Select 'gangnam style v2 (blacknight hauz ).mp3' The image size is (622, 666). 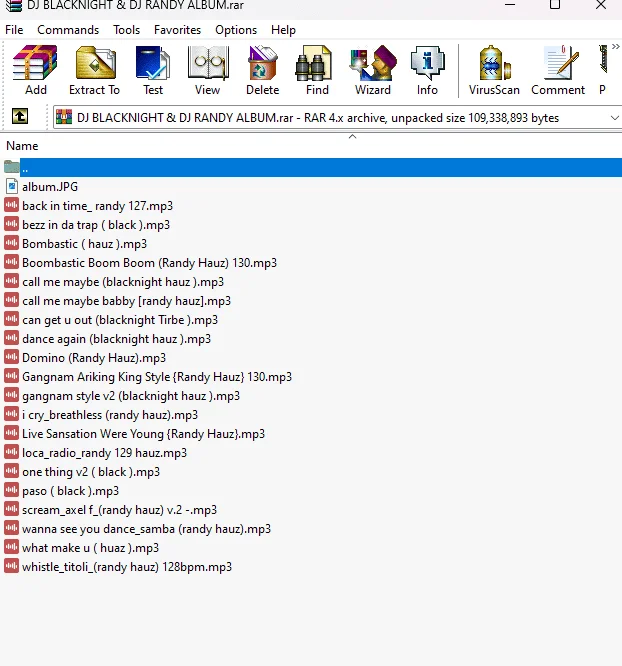click(x=131, y=396)
